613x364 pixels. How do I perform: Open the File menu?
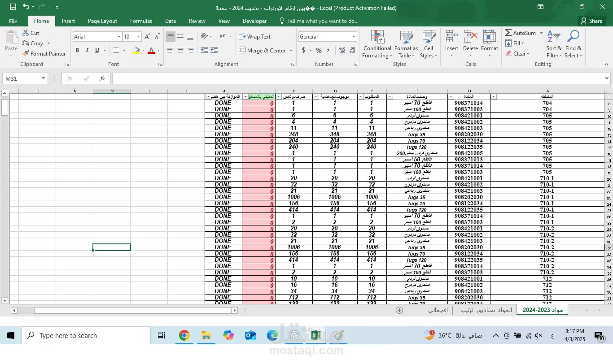13,21
